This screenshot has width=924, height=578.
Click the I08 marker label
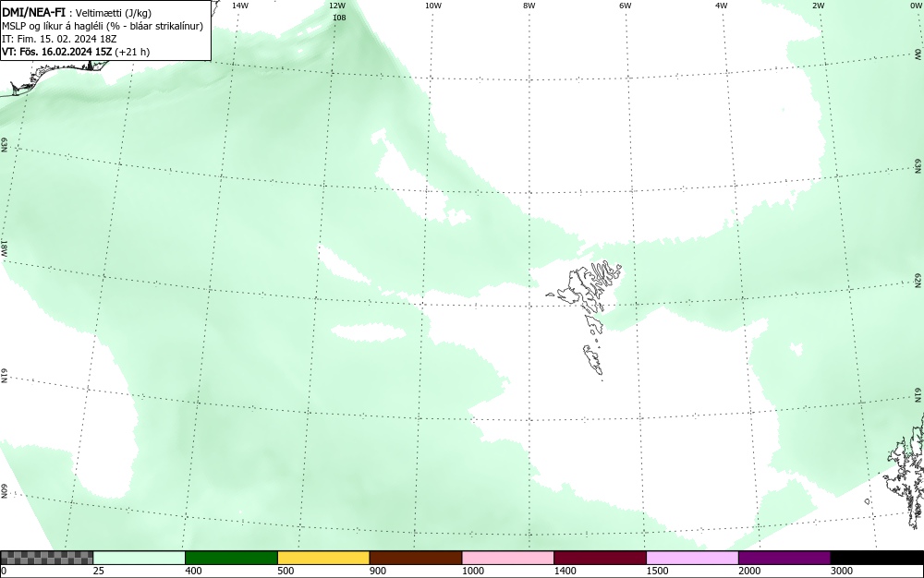pyautogui.click(x=339, y=18)
